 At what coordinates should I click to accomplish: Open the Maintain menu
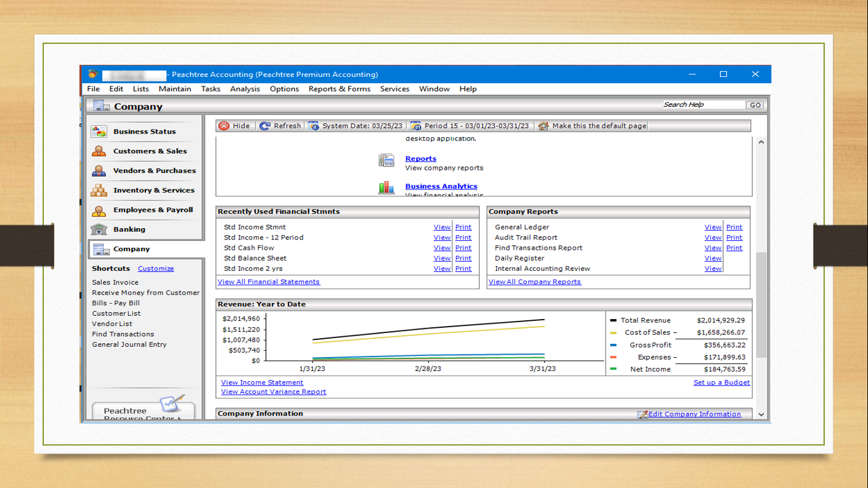175,89
